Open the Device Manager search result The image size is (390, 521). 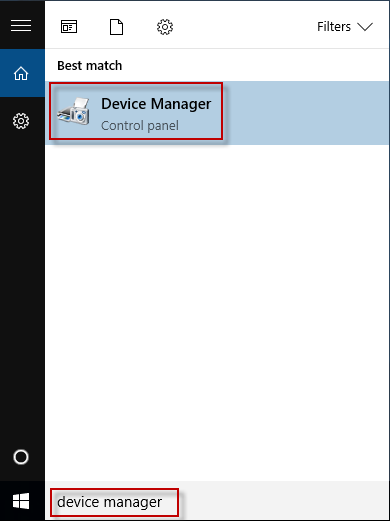[x=217, y=113]
